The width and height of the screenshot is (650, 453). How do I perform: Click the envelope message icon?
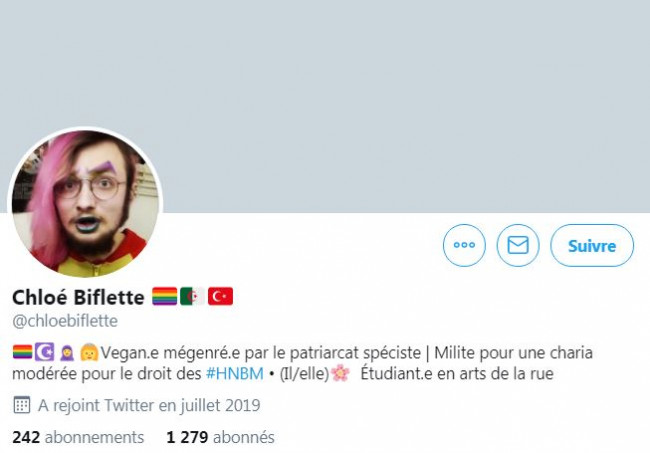[518, 245]
